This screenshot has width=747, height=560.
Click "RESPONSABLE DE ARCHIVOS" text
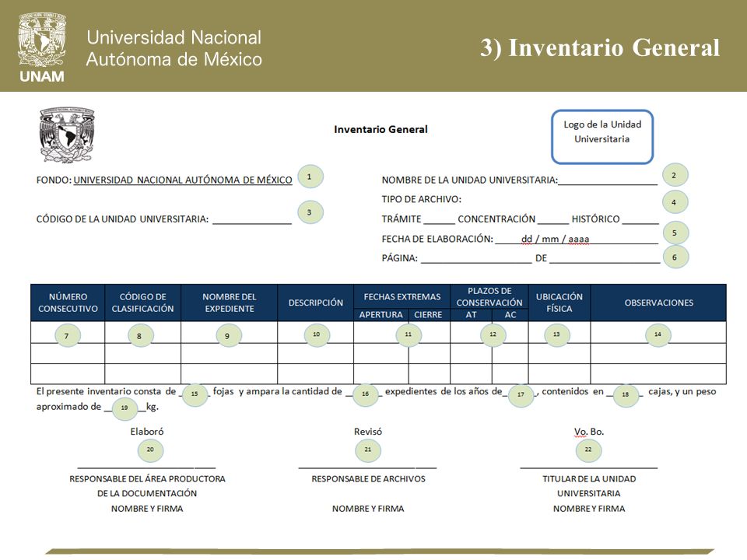point(368,479)
